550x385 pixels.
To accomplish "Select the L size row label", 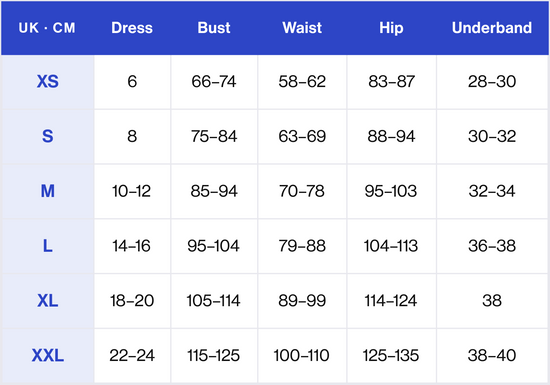I will (x=48, y=246).
